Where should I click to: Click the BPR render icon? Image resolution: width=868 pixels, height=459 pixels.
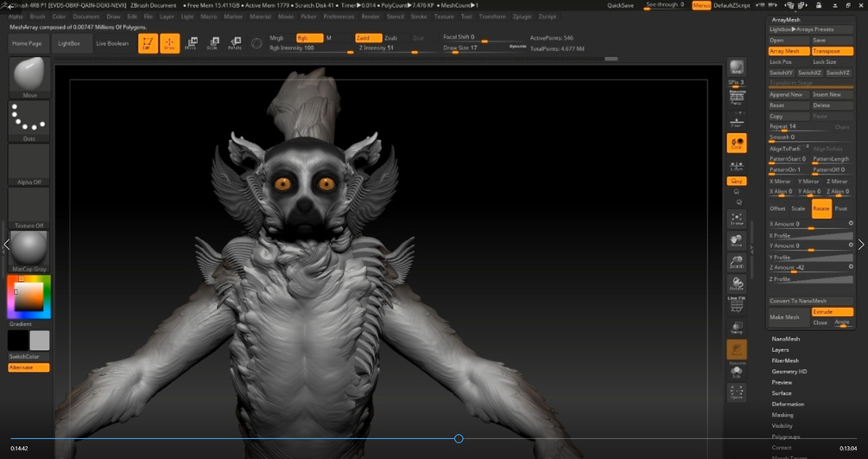(x=736, y=67)
